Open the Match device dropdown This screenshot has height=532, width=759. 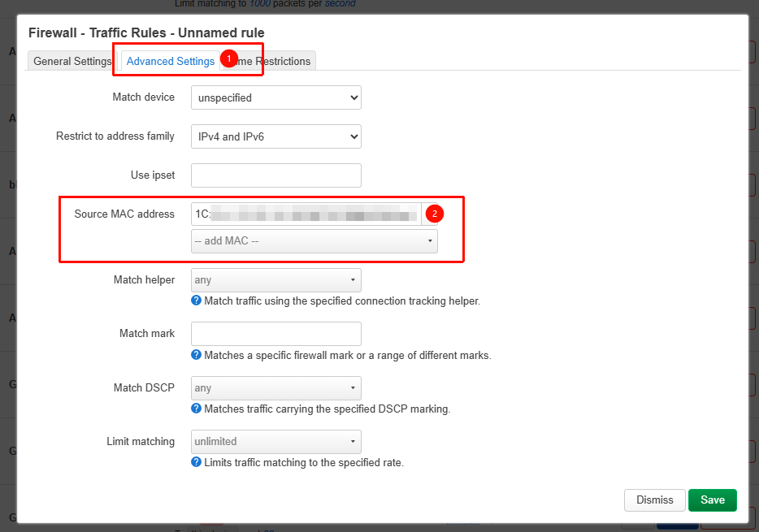coord(275,97)
